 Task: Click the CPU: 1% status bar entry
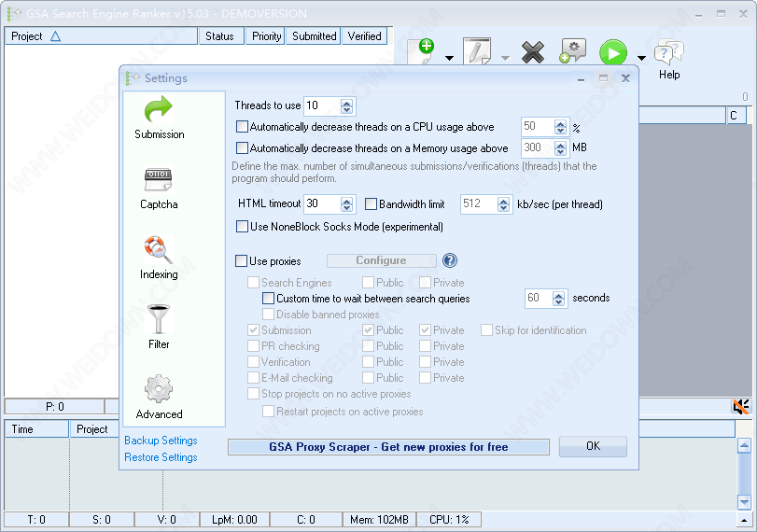[x=449, y=520]
